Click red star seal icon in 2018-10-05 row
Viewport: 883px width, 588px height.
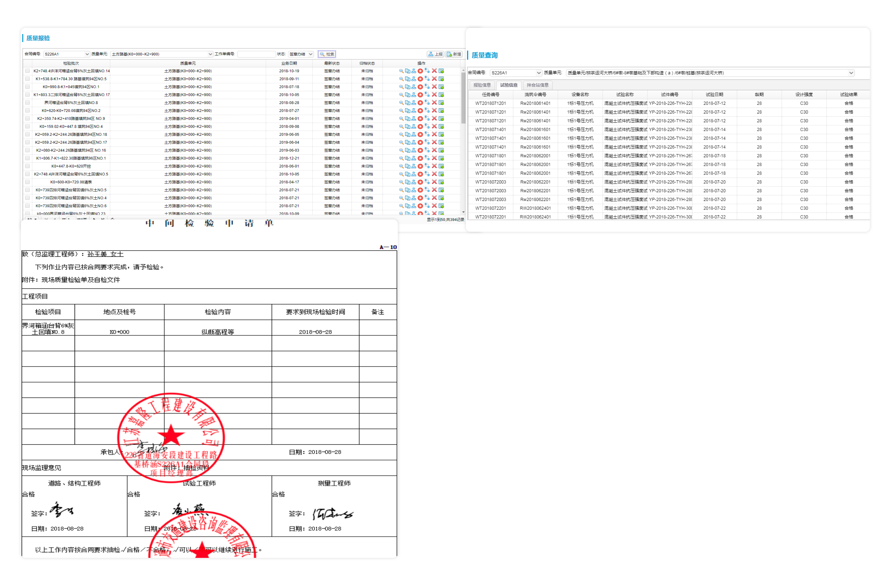pyautogui.click(x=420, y=95)
